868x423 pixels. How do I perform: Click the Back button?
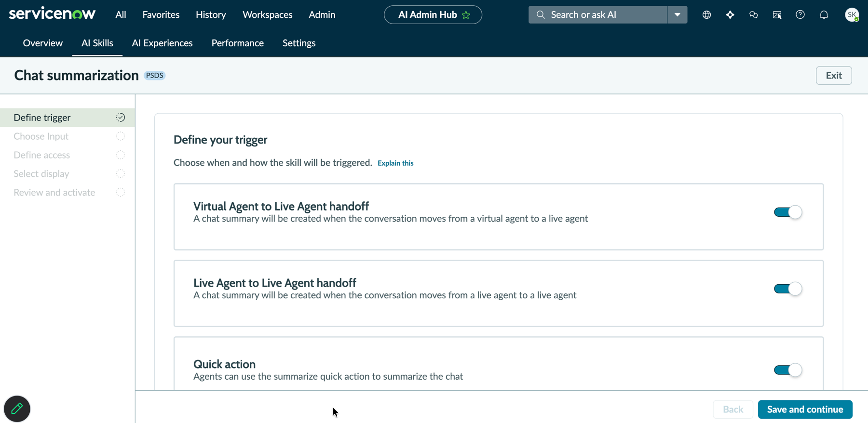[x=733, y=410]
